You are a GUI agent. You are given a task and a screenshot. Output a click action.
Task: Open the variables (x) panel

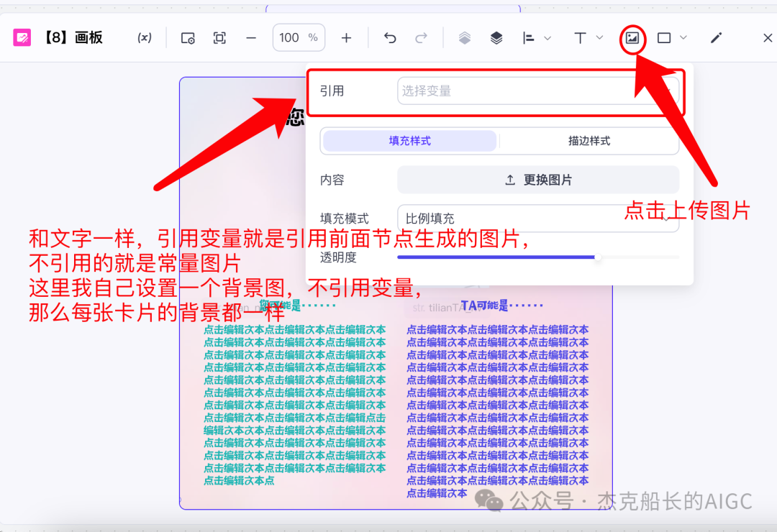(144, 37)
